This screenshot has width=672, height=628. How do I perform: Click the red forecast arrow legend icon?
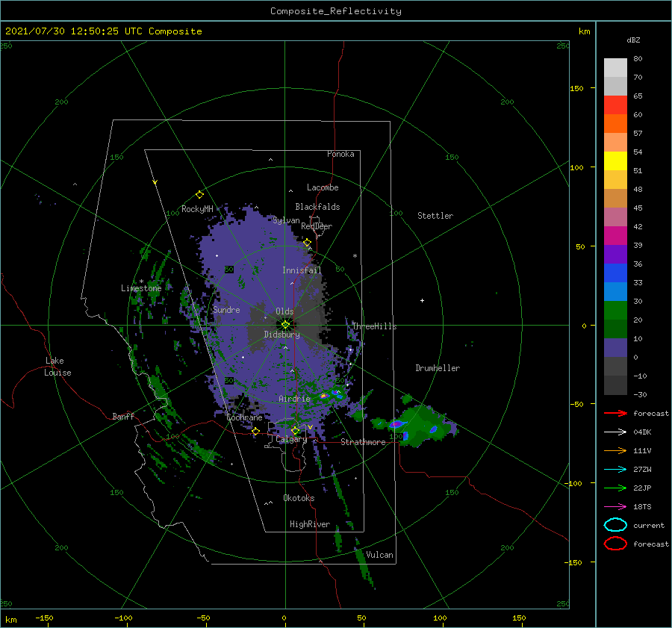pos(615,413)
